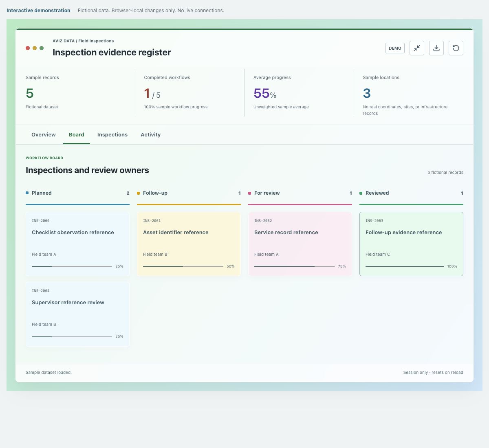489x448 pixels.
Task: Open card INS-2064 Supervisor reference review
Action: (77, 314)
